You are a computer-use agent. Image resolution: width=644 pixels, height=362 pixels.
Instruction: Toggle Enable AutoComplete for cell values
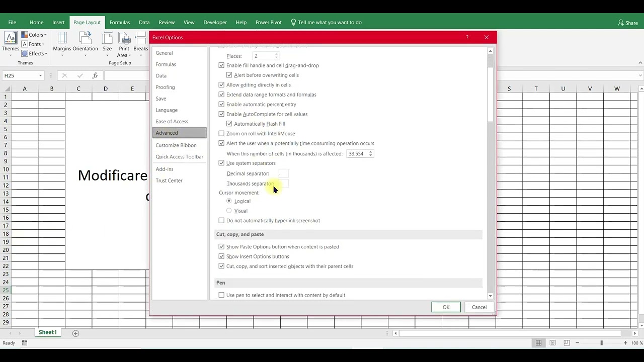point(221,114)
